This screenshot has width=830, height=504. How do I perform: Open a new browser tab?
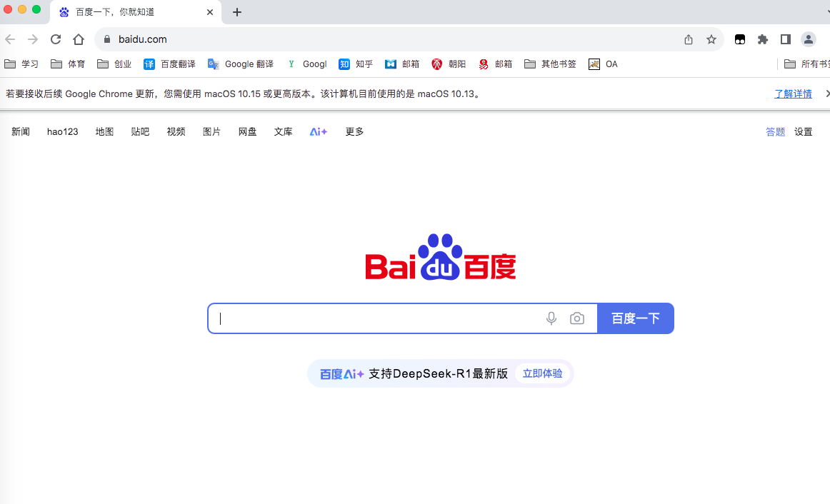[236, 12]
